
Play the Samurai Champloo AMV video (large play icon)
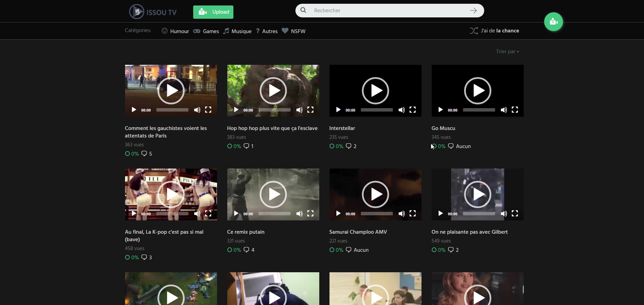click(375, 194)
